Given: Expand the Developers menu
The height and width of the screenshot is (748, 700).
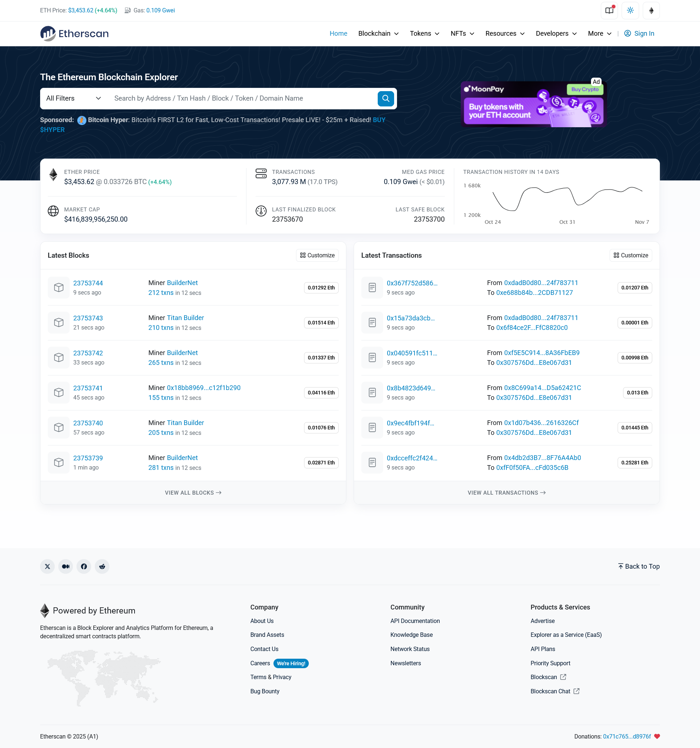Looking at the screenshot, I should 556,34.
